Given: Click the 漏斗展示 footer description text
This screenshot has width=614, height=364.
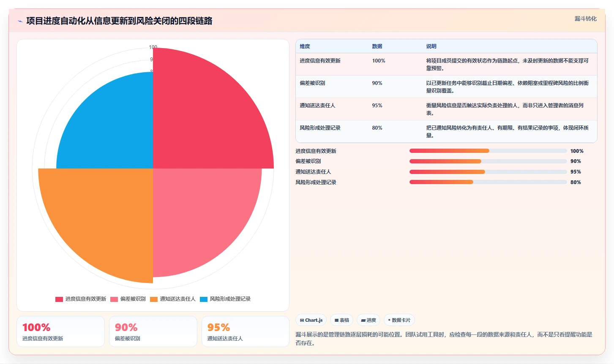Looking at the screenshot, I should tap(444, 339).
